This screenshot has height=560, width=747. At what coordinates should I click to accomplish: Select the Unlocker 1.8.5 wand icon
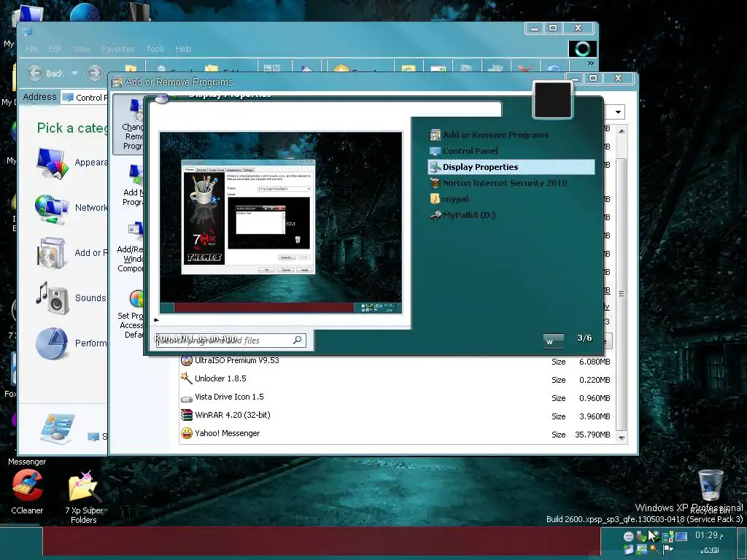pos(187,378)
